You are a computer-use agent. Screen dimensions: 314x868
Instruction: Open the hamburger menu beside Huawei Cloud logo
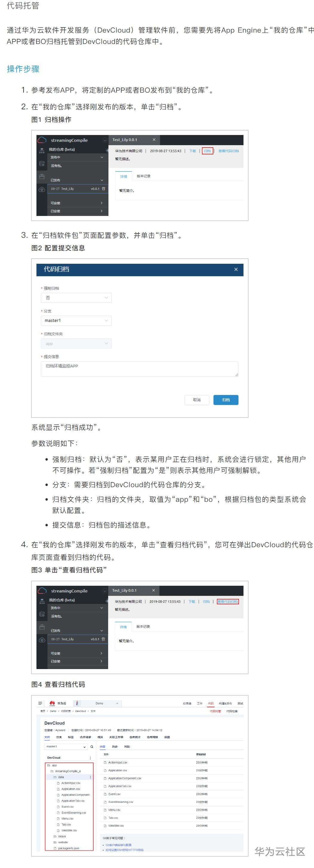tap(40, 703)
